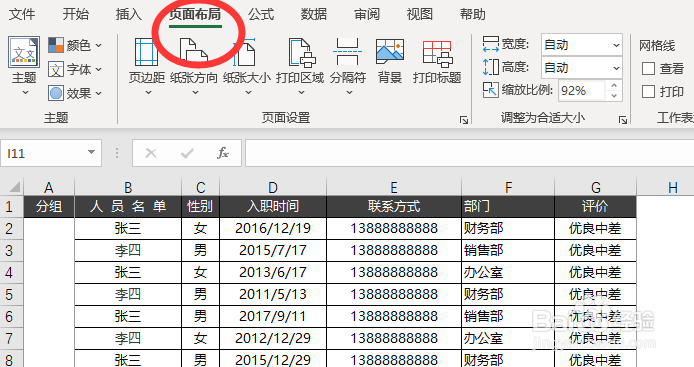The width and height of the screenshot is (694, 367).
Task: Open the 颜色 theme colors menu
Action: [x=75, y=45]
